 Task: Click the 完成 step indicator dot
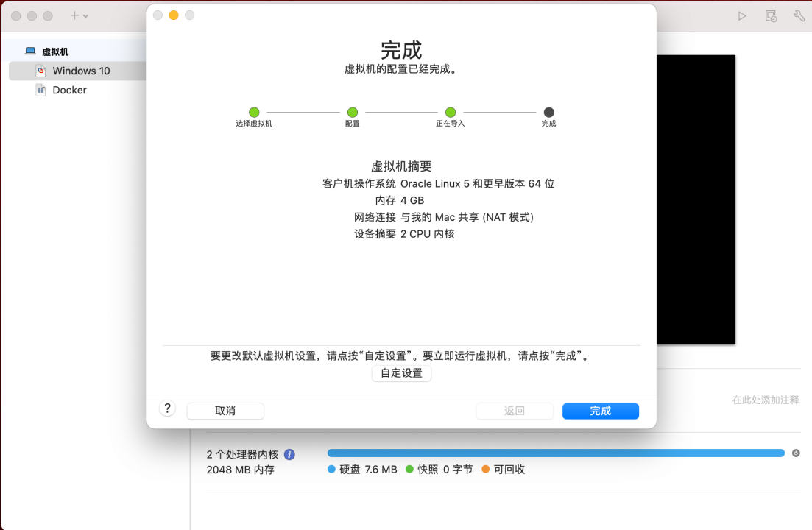tap(549, 113)
